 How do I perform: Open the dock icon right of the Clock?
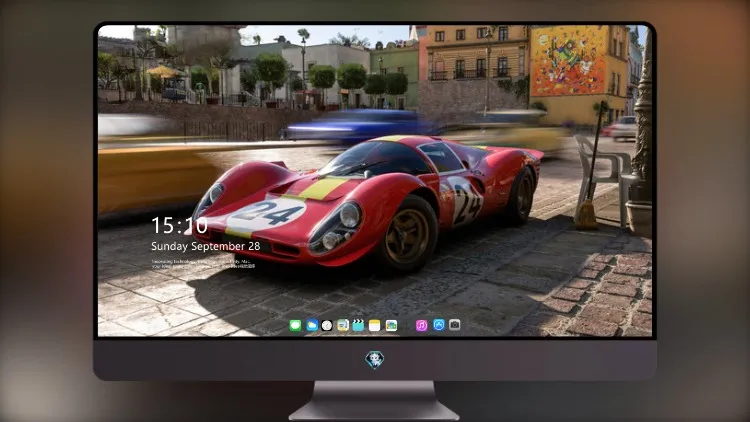(x=343, y=325)
